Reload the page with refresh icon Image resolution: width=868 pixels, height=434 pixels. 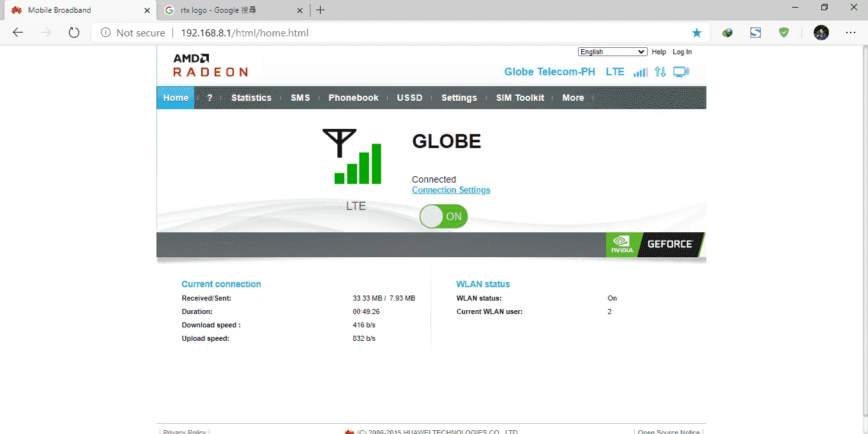[x=74, y=33]
